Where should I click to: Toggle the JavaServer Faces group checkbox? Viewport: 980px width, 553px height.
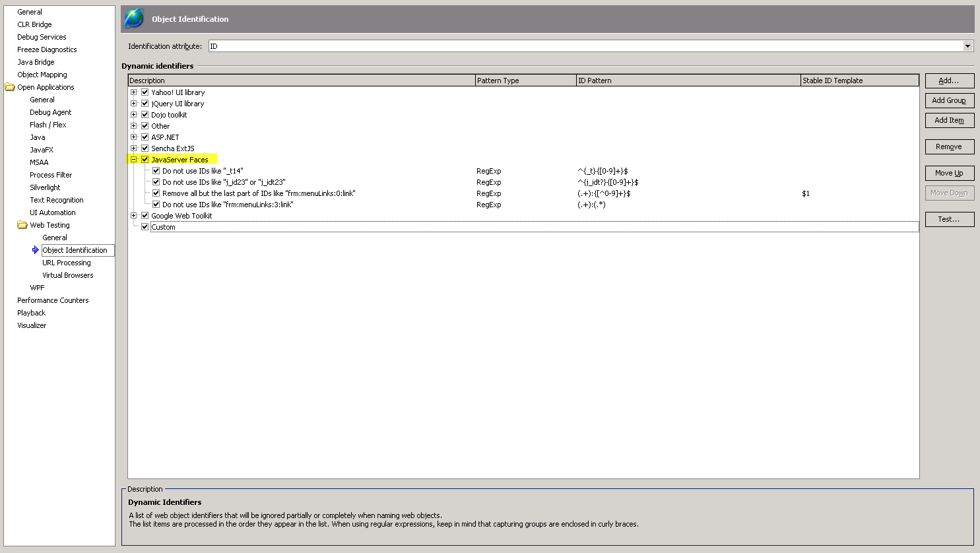[x=145, y=160]
